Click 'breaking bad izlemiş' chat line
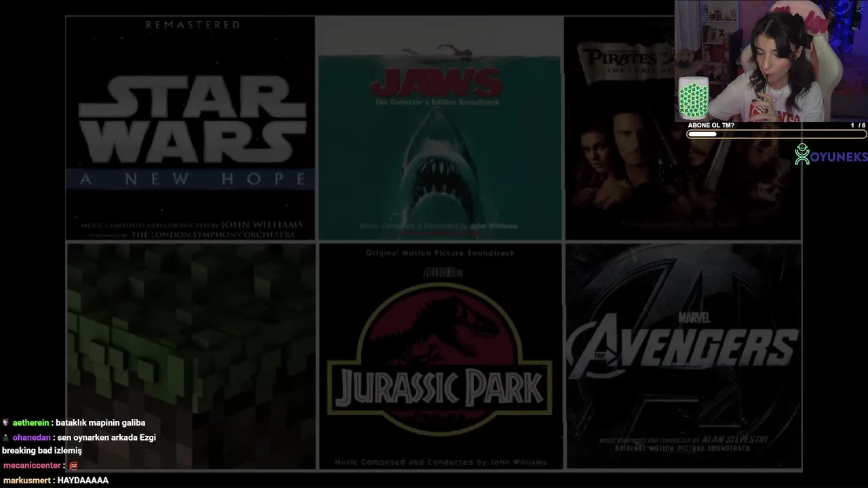Screen dimensions: 868x488 (42, 451)
